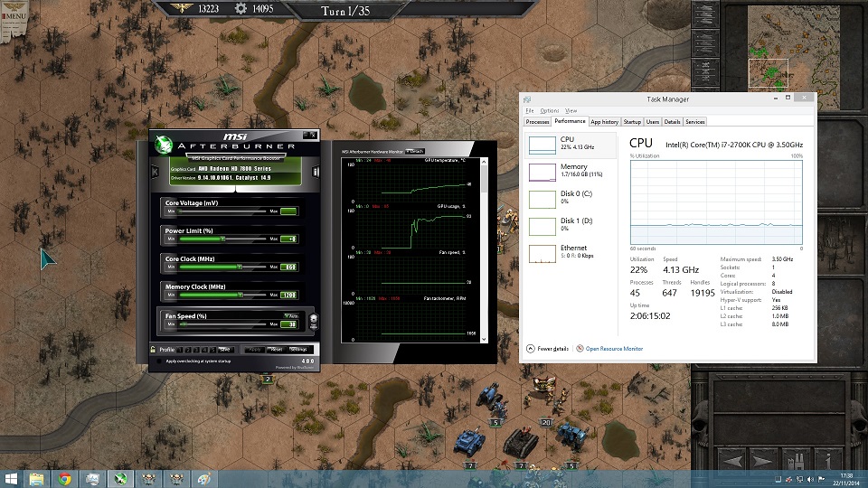Select Afterburner profile slot 3
Image resolution: width=868 pixels, height=488 pixels.
click(196, 350)
